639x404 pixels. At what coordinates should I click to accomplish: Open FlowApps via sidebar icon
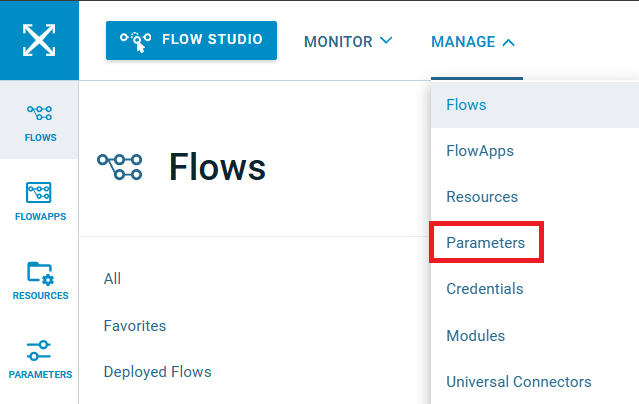(39, 192)
